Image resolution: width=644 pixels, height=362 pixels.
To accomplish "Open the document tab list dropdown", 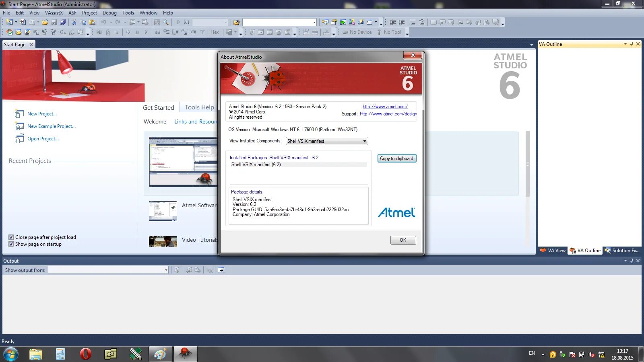I will (531, 45).
